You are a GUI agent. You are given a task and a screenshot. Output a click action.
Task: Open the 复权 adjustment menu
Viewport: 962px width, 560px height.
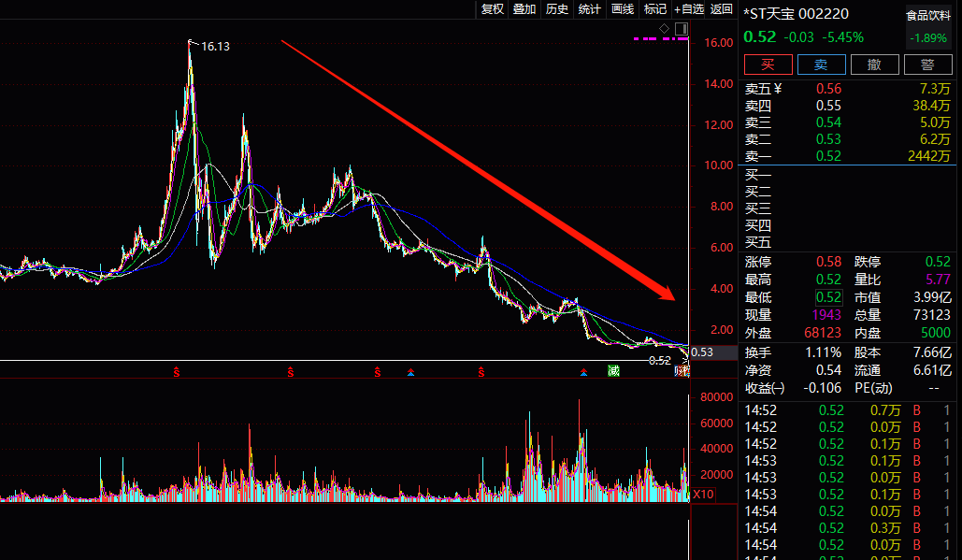492,9
